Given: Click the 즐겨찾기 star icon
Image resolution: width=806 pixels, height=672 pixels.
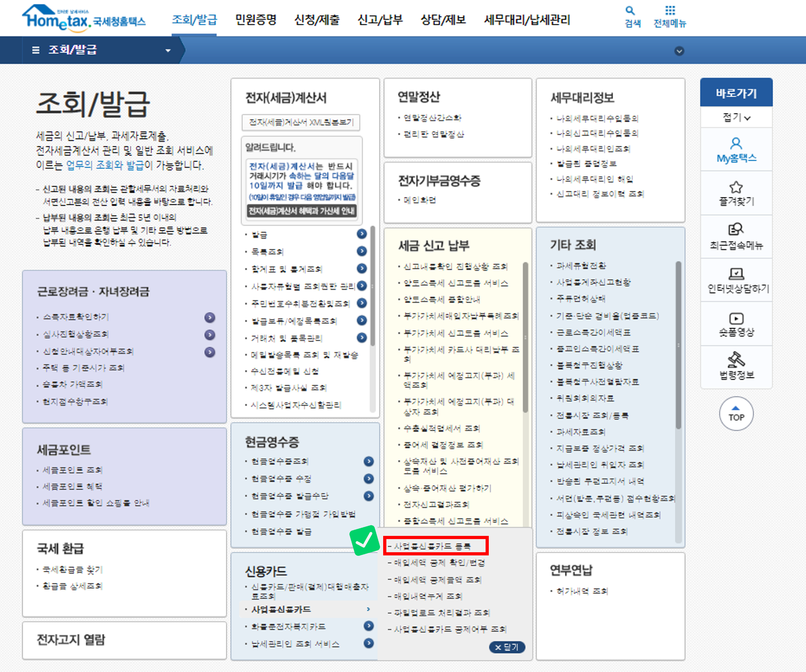Looking at the screenshot, I should [736, 187].
